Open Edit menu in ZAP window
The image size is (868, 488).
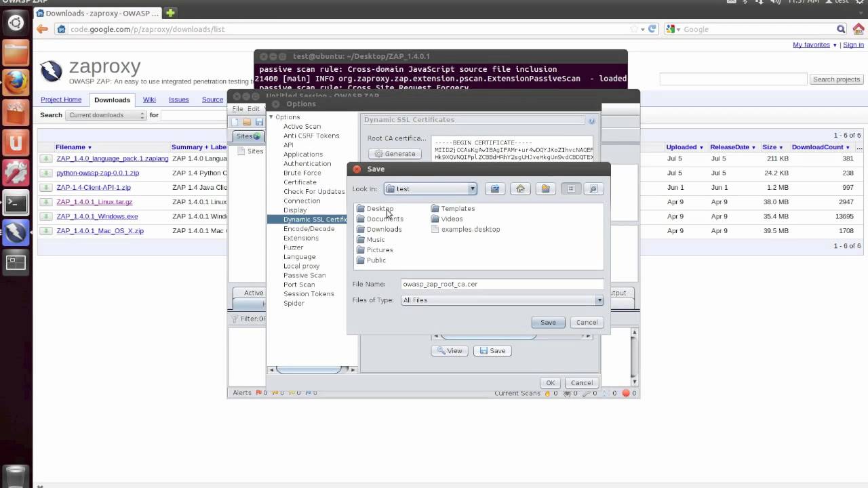(x=253, y=109)
